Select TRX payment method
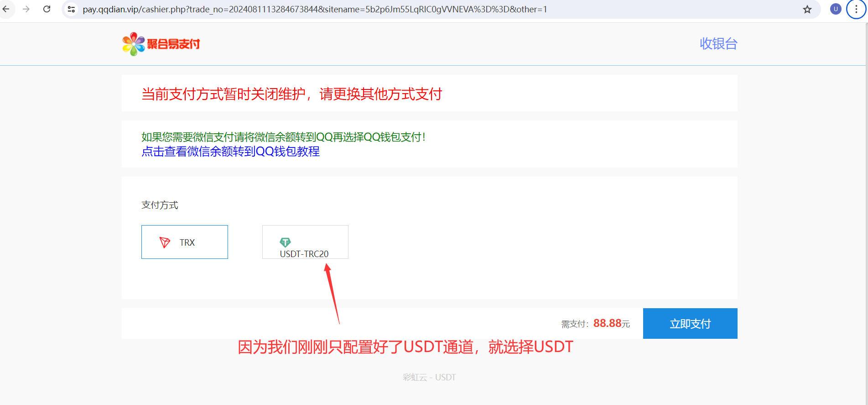Image resolution: width=868 pixels, height=405 pixels. (185, 242)
